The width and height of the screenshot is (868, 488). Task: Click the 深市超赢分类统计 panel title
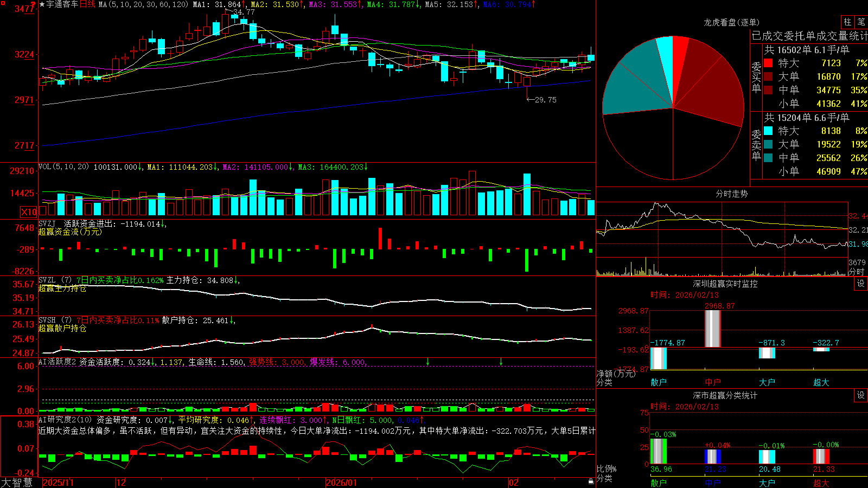click(725, 395)
